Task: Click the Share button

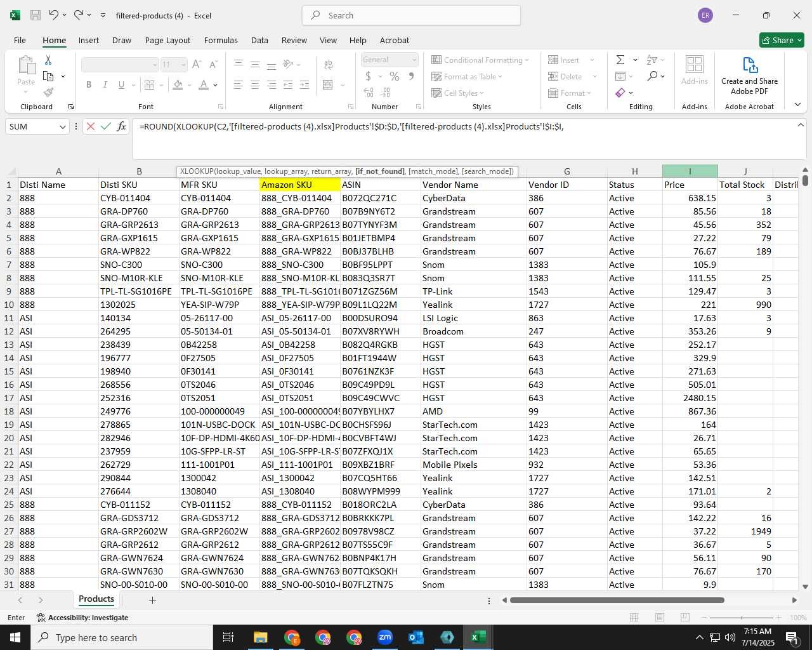Action: click(x=782, y=40)
